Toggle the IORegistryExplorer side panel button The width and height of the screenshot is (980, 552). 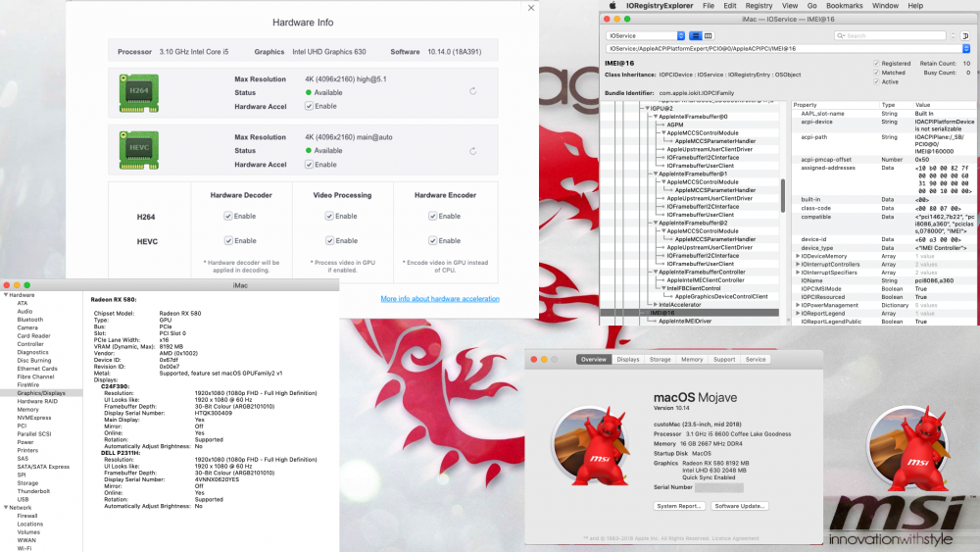(x=965, y=35)
